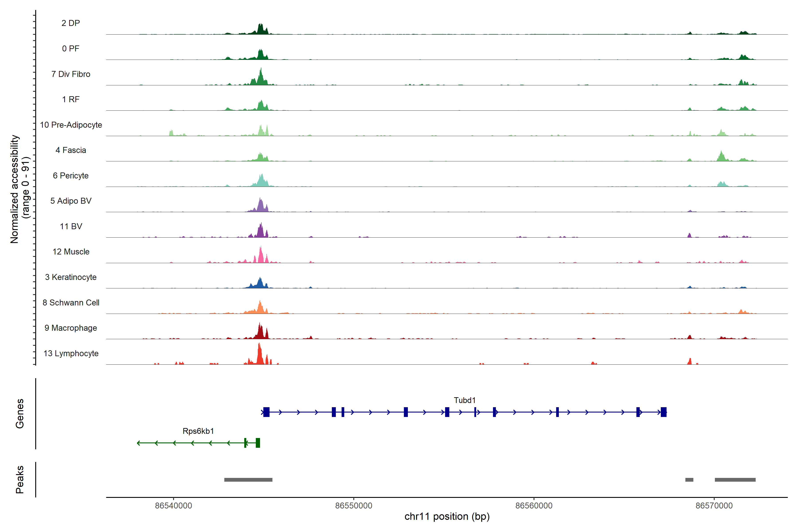Click the leftmost gray peak bar
The height and width of the screenshot is (532, 798).
[x=248, y=480]
